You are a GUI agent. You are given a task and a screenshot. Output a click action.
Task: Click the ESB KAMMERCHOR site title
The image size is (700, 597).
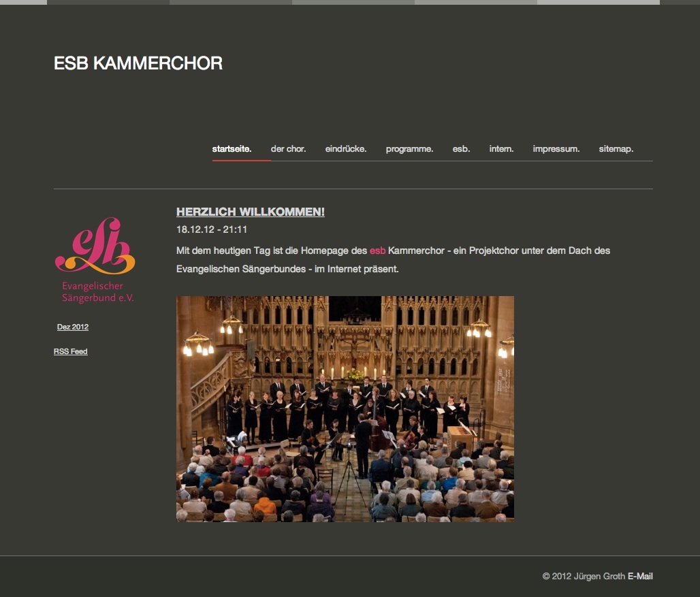click(138, 63)
